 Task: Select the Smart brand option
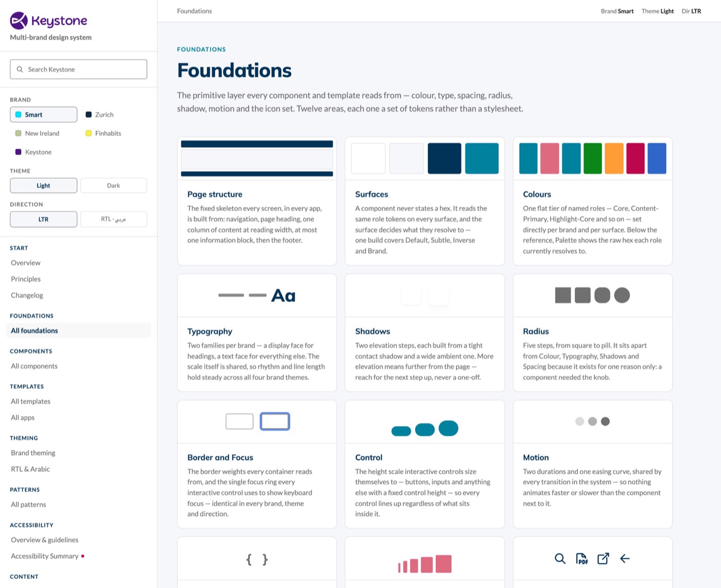pos(43,114)
